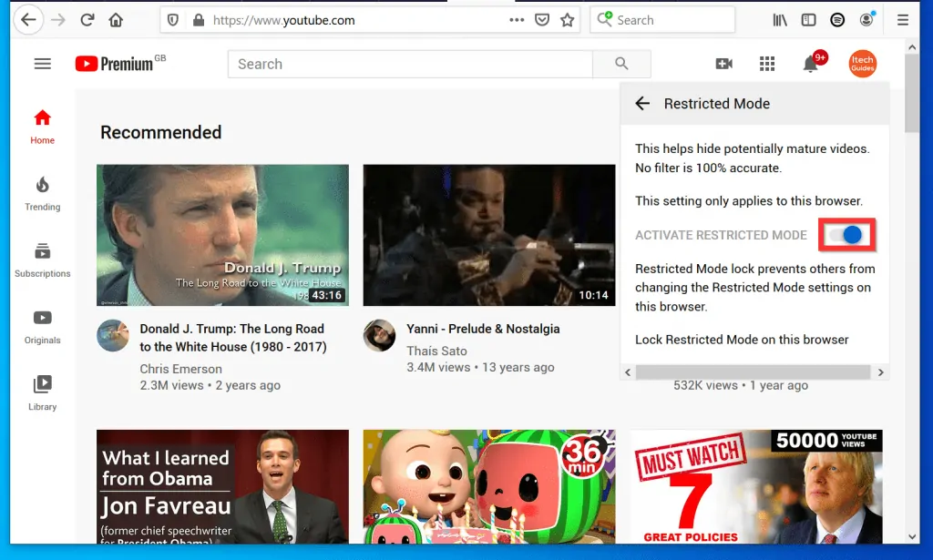Click Lock Restricted Mode on this browser
This screenshot has height=560, width=933.
742,340
